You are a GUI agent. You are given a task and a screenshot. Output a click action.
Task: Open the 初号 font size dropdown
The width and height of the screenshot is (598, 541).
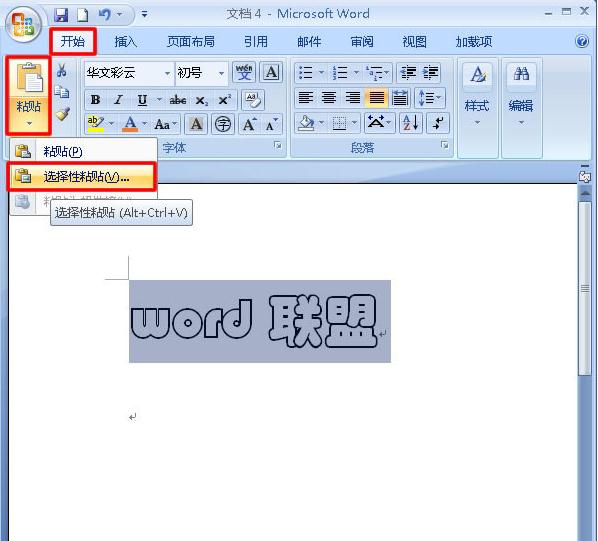click(221, 73)
